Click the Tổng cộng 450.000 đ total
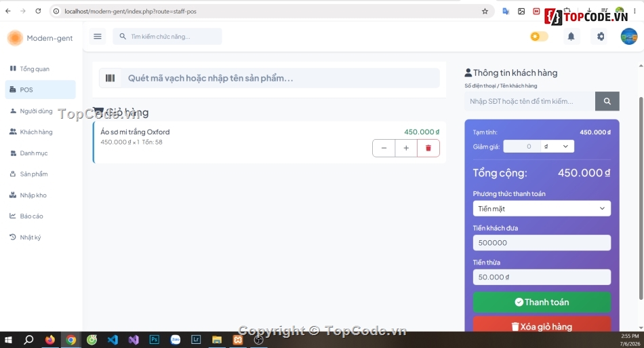This screenshot has height=348, width=644. pyautogui.click(x=542, y=172)
